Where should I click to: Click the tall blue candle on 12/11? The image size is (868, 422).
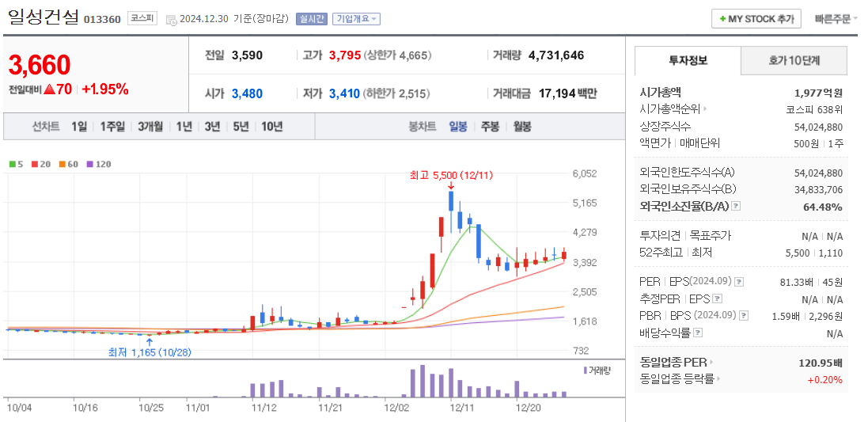click(451, 201)
